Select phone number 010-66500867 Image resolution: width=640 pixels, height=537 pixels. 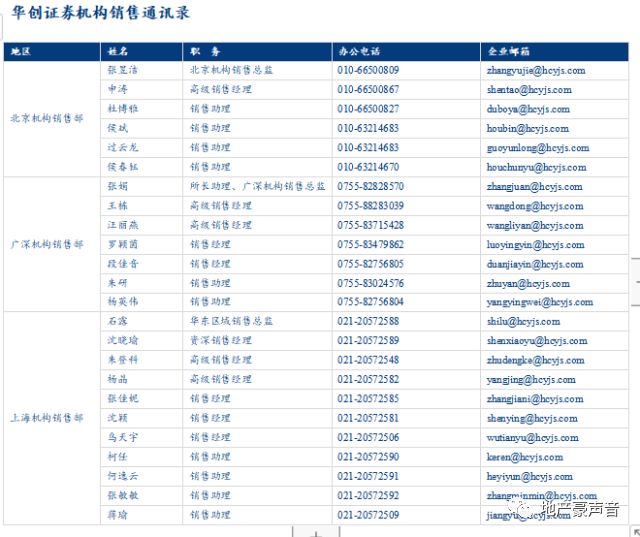pyautogui.click(x=368, y=89)
